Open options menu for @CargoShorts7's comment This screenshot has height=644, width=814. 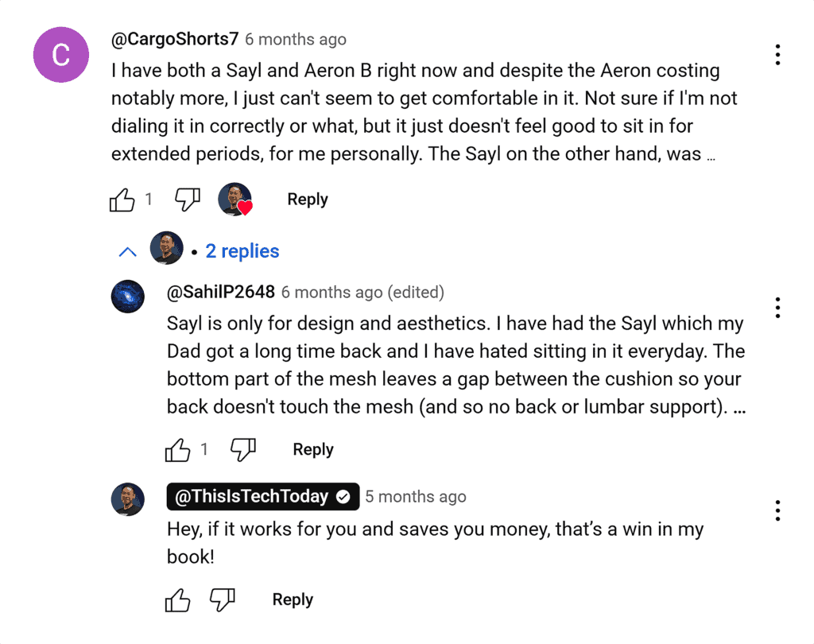777,54
